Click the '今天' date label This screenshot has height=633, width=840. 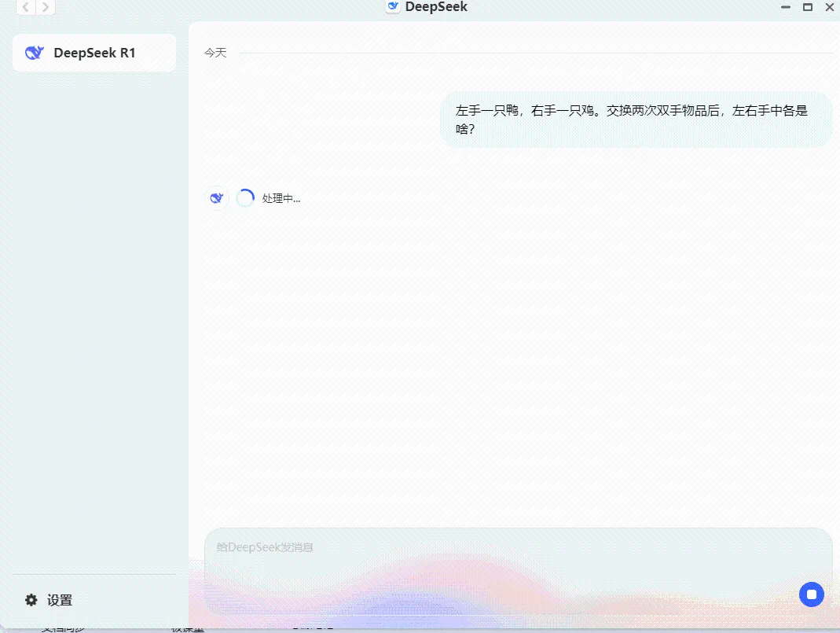pyautogui.click(x=215, y=53)
